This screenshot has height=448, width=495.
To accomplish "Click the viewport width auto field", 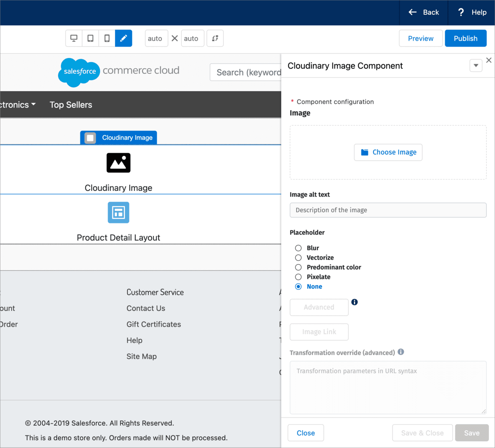I will tap(157, 38).
